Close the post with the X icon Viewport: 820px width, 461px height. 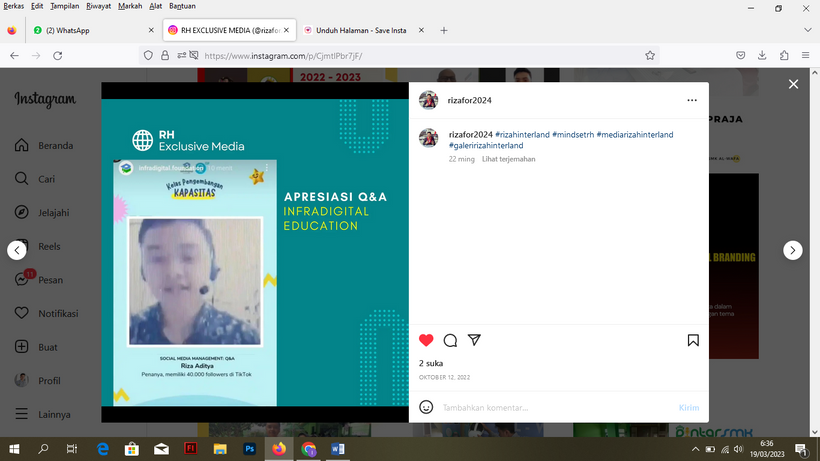[793, 85]
